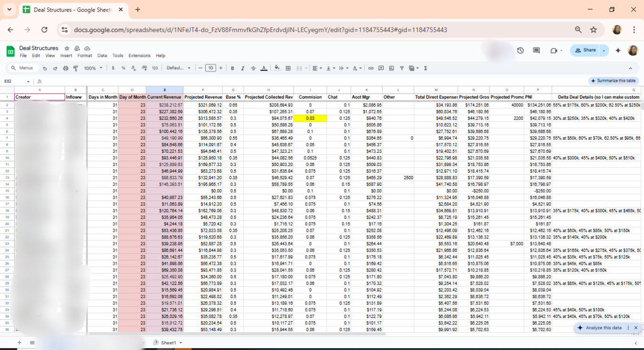
Task: Increase decimal places in the toolbar
Action: click(144, 68)
